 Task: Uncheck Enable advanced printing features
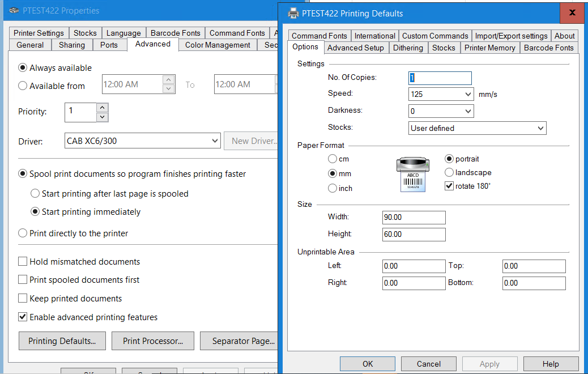(22, 317)
